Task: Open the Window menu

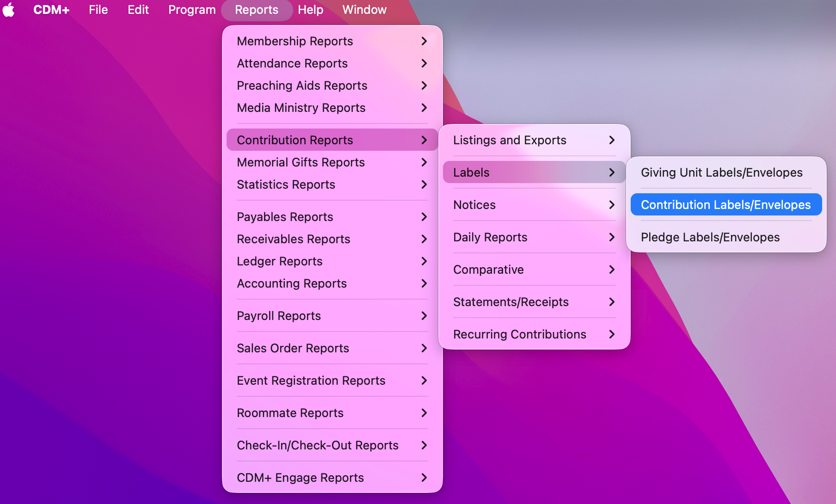Action: pyautogui.click(x=364, y=10)
